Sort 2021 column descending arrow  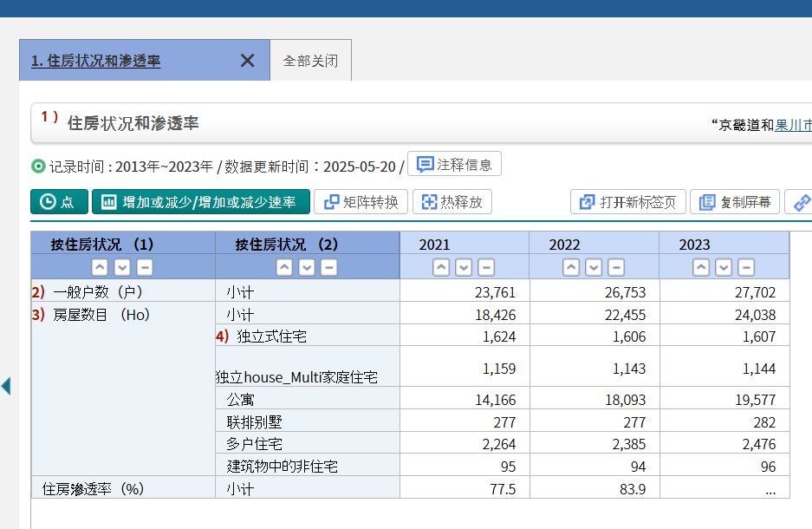tap(464, 267)
